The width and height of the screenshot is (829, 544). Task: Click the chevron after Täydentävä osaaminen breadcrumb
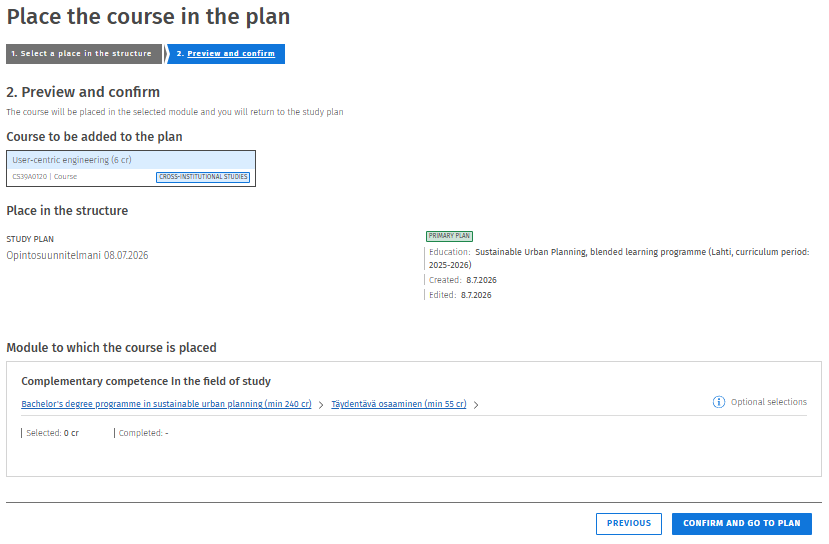click(476, 405)
